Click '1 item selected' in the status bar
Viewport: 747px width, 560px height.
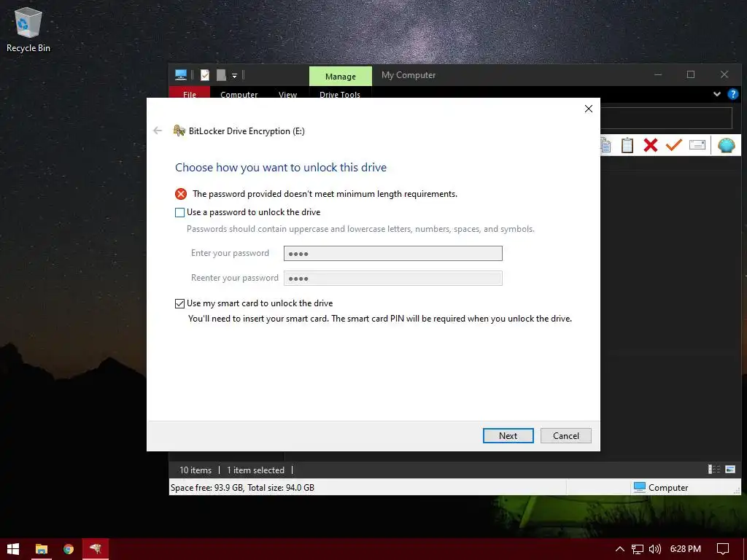(x=255, y=470)
